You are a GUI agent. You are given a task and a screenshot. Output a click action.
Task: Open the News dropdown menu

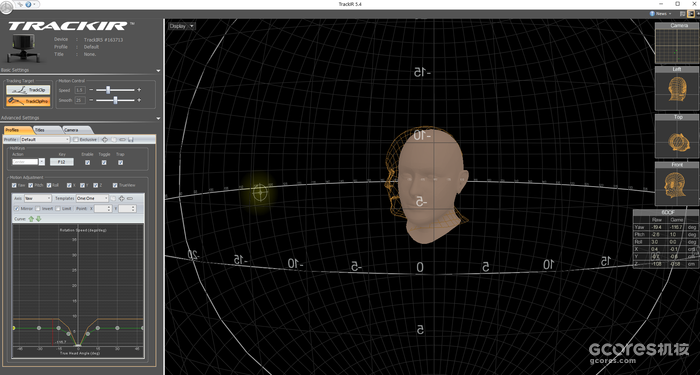[x=661, y=14]
